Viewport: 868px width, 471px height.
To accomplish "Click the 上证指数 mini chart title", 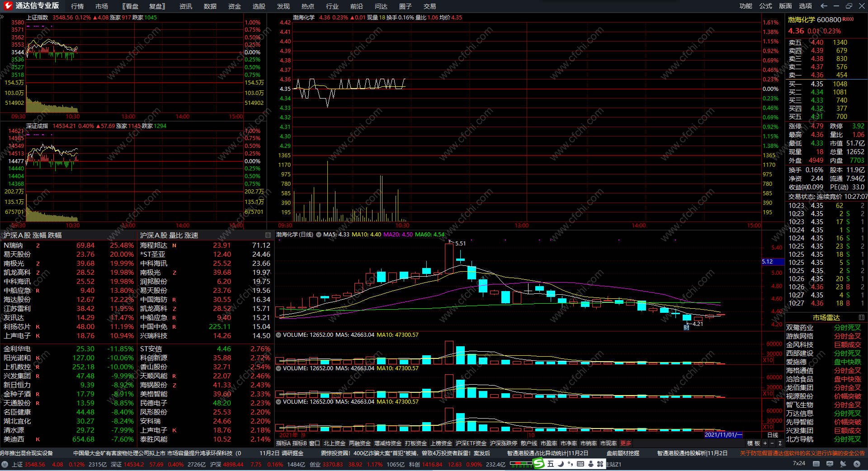I will click(37, 17).
